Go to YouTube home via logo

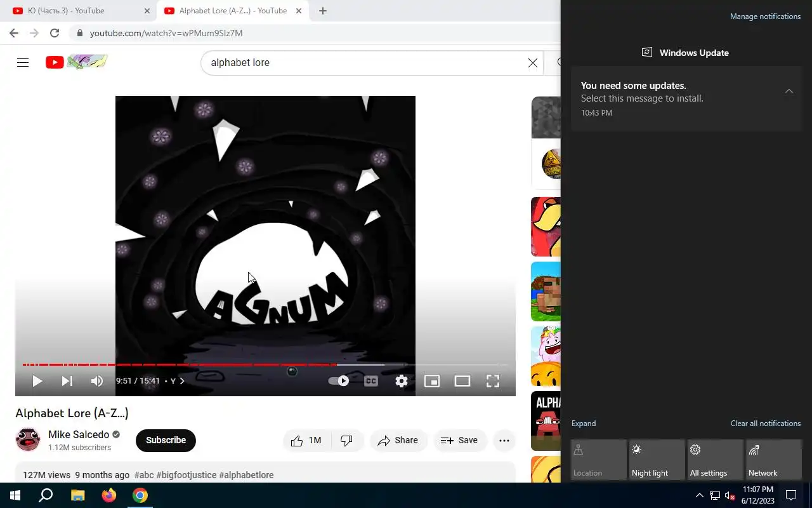coord(76,62)
